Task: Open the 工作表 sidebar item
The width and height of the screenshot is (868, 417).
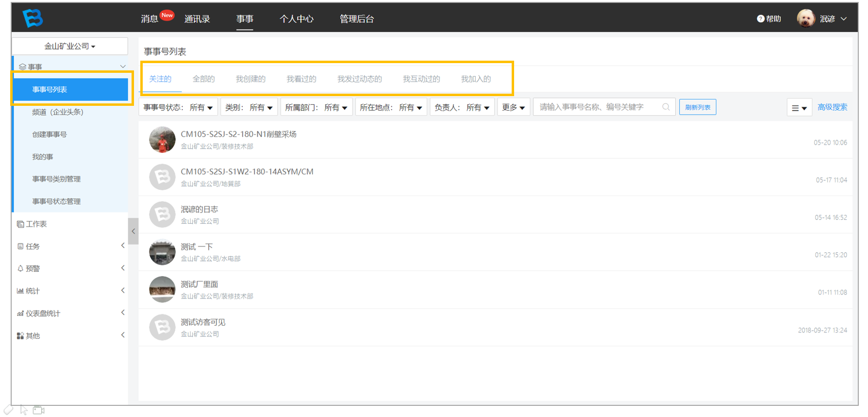Action: coord(32,224)
